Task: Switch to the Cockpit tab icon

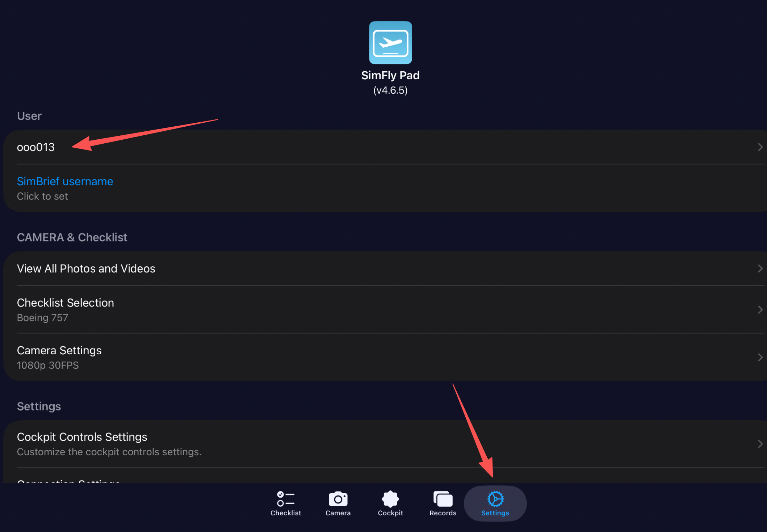Action: [x=390, y=499]
